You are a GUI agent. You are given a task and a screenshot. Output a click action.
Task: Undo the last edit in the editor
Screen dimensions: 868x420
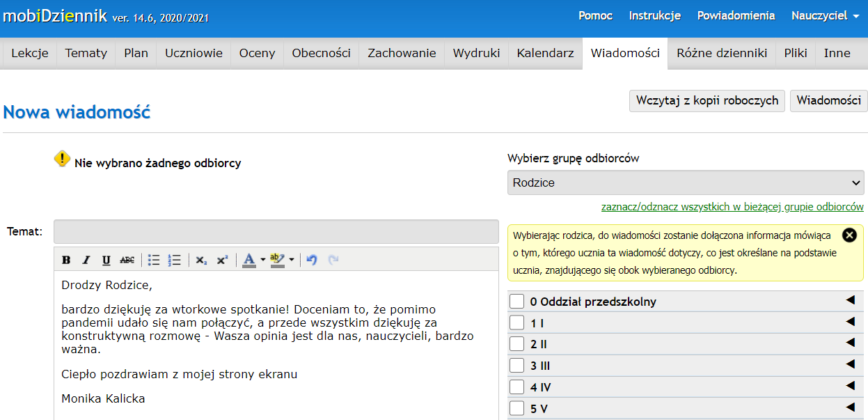312,260
